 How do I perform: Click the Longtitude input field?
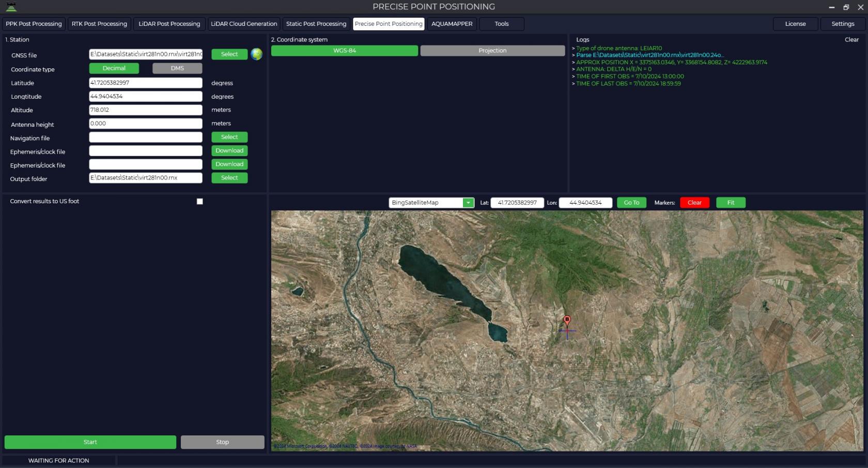coord(146,96)
